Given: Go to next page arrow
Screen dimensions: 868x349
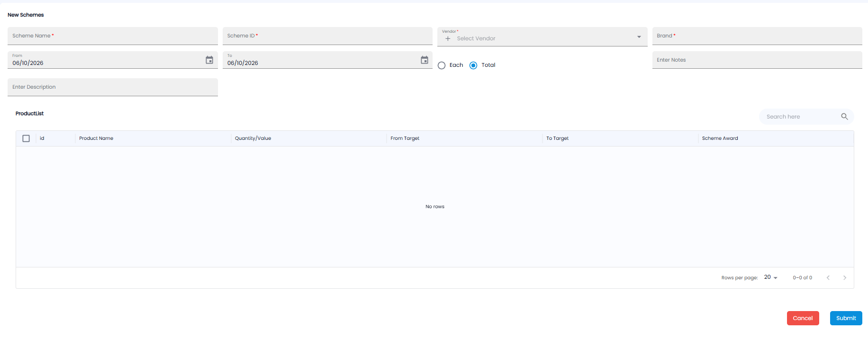Looking at the screenshot, I should (x=845, y=278).
